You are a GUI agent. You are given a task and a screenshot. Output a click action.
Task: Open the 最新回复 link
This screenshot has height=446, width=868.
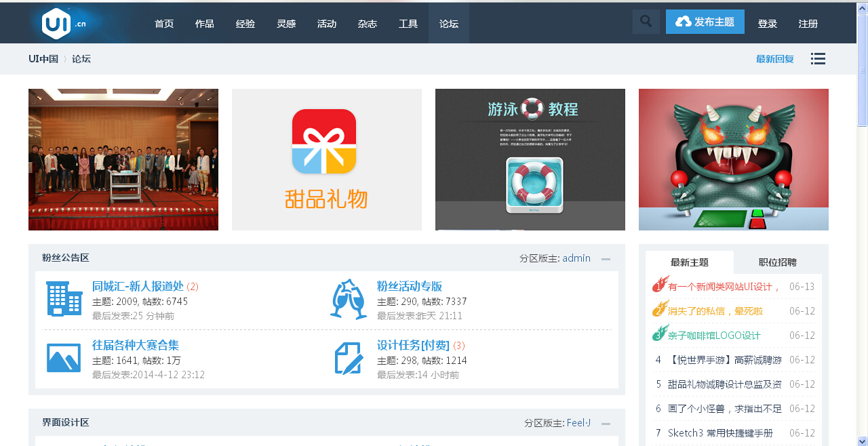click(x=774, y=59)
